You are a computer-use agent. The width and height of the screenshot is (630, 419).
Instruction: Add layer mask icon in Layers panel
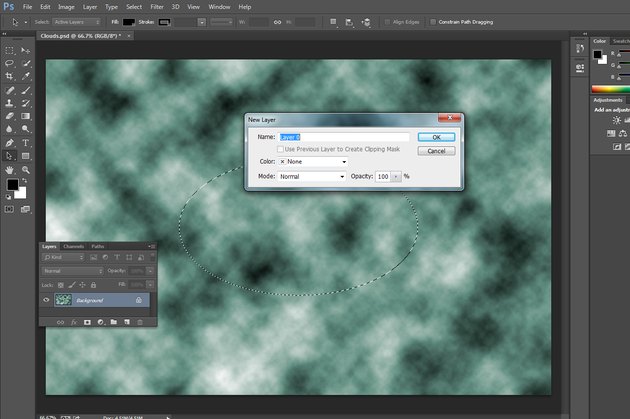tap(87, 322)
